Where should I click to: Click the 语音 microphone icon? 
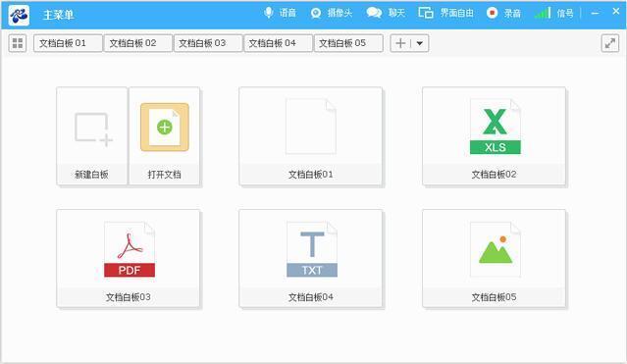tap(268, 13)
